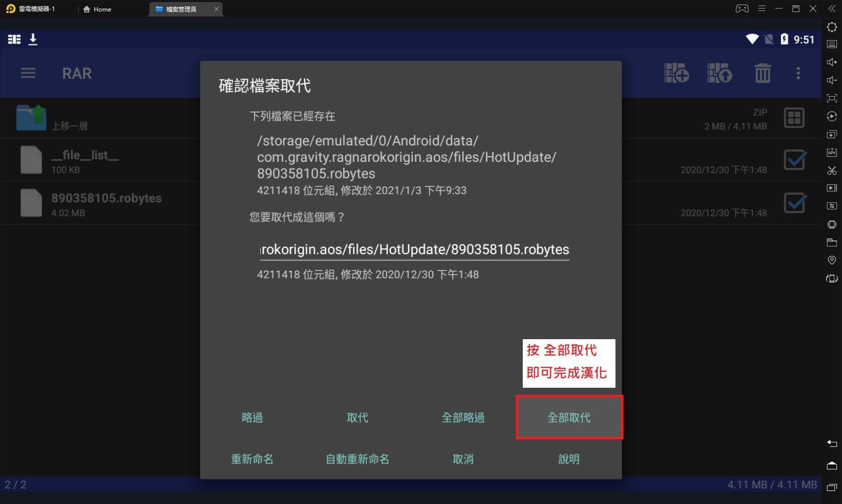Open the emulator gamepad settings icon
This screenshot has width=842, height=504.
point(742,9)
